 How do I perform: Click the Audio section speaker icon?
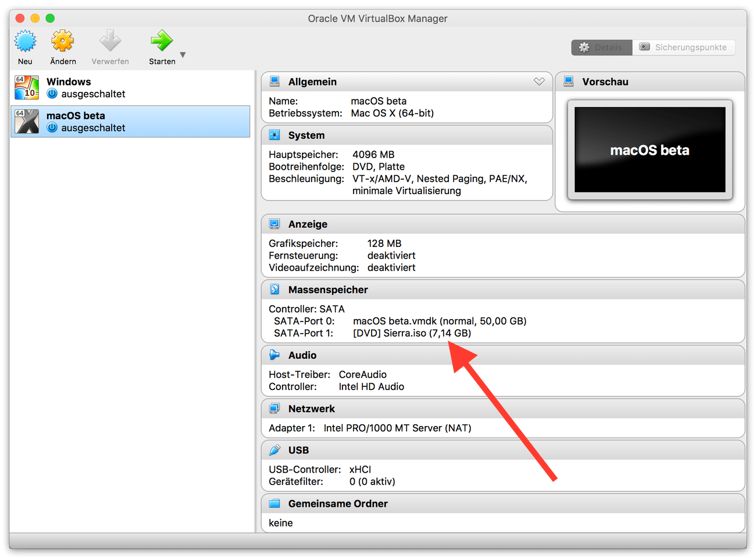pos(274,355)
